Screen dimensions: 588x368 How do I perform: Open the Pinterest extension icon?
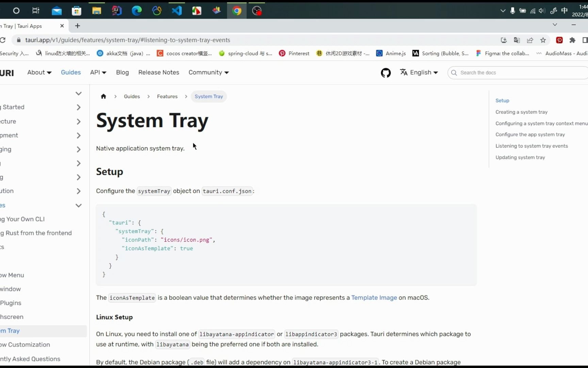coord(559,40)
